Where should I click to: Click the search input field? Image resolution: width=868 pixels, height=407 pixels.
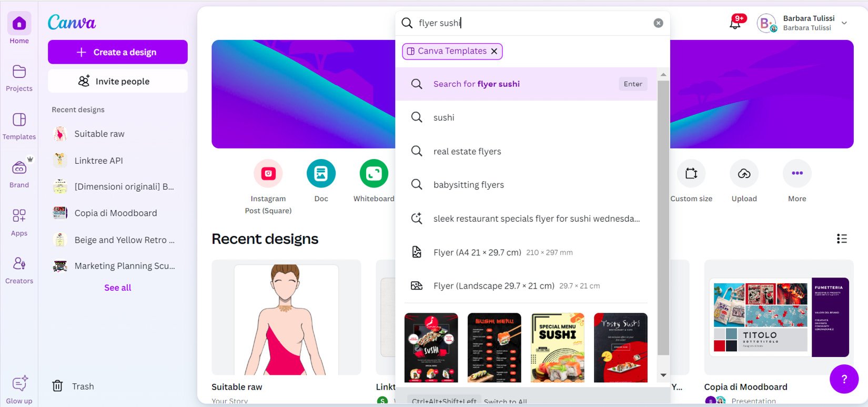pyautogui.click(x=532, y=23)
